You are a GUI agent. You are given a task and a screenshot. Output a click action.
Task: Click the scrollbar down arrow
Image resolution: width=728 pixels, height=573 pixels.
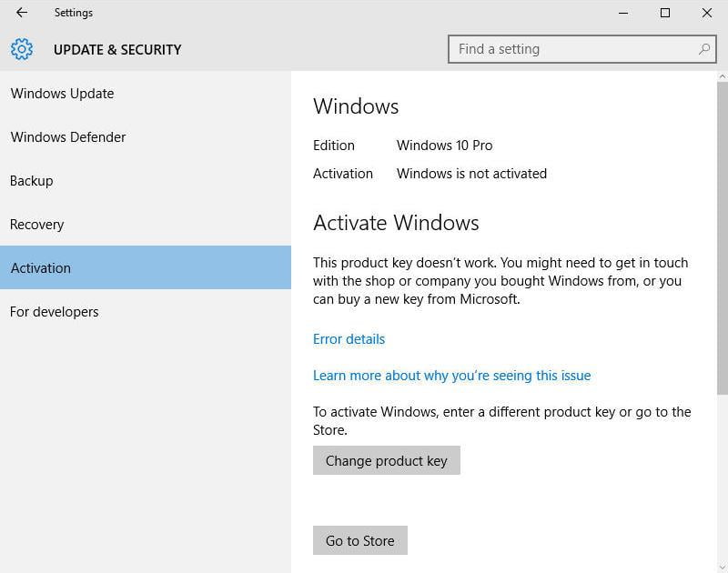pos(723,567)
